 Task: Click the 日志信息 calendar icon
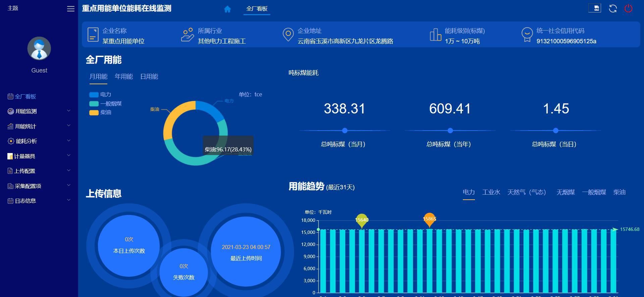(x=10, y=201)
